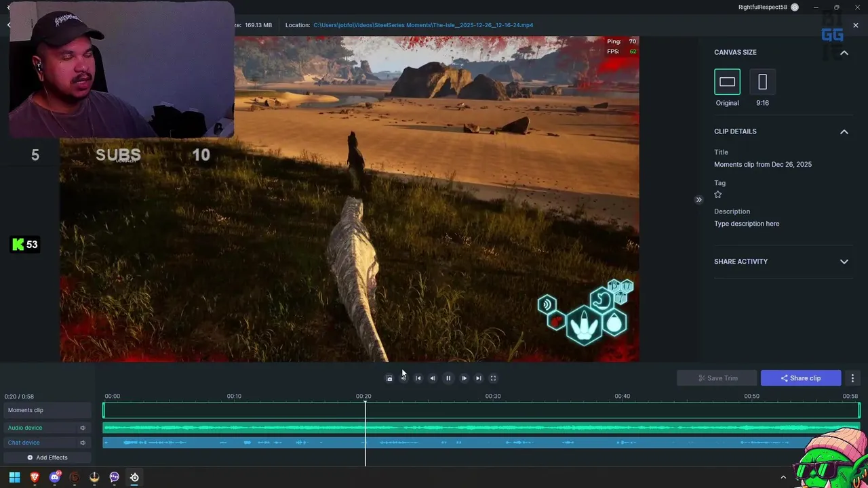This screenshot has height=488, width=868.
Task: Take a snapshot of the current frame
Action: click(x=389, y=378)
